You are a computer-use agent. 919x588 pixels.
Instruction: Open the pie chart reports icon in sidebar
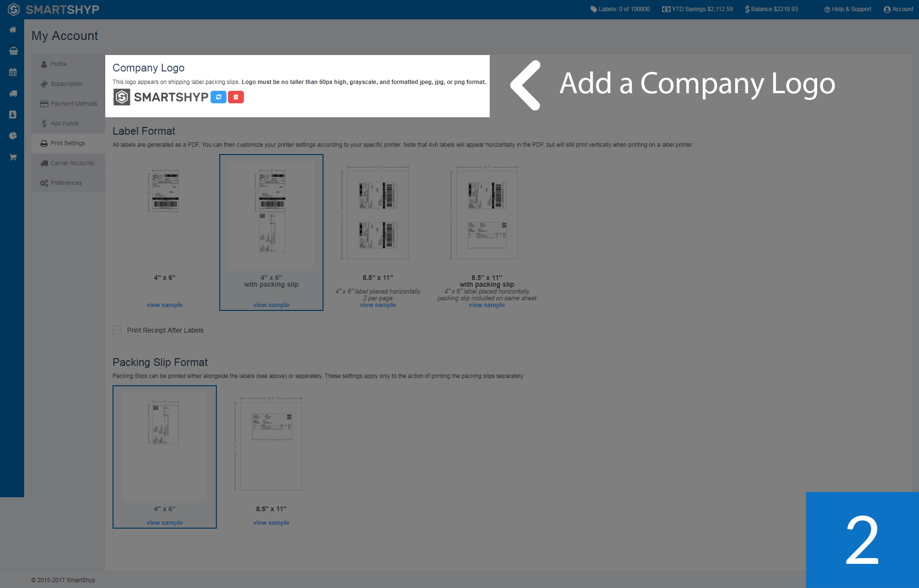pos(13,136)
